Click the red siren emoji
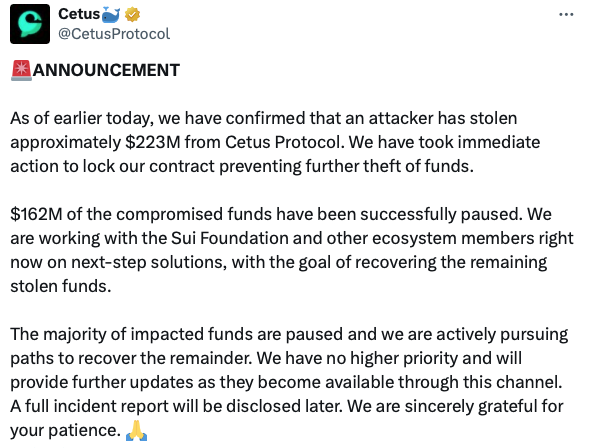The height and width of the screenshot is (448, 590). 21,70
